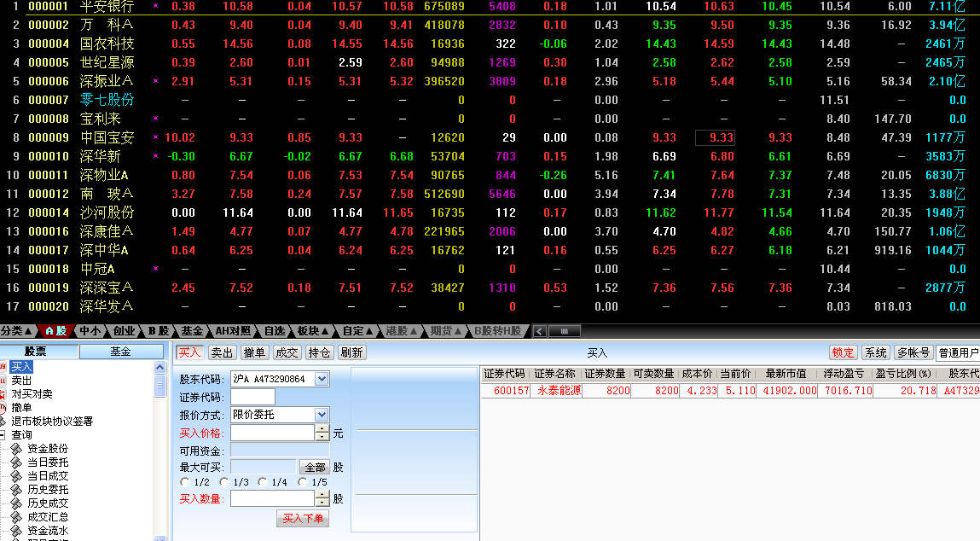Open 对买对卖 from the left sidebar
This screenshot has width=980, height=541.
click(32, 393)
